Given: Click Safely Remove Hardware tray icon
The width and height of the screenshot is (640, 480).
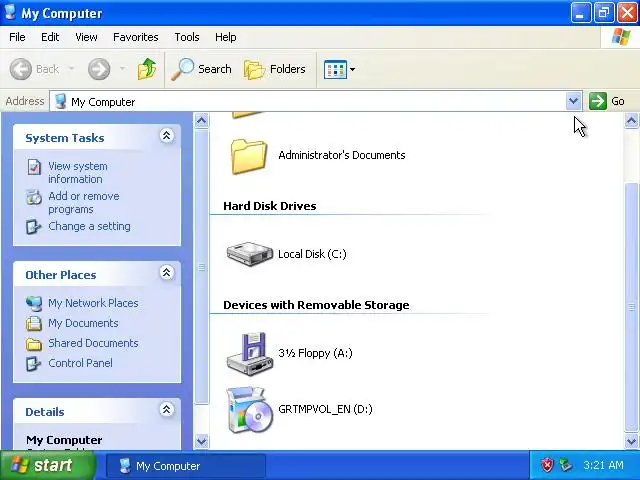Looking at the screenshot, I should coord(566,465).
